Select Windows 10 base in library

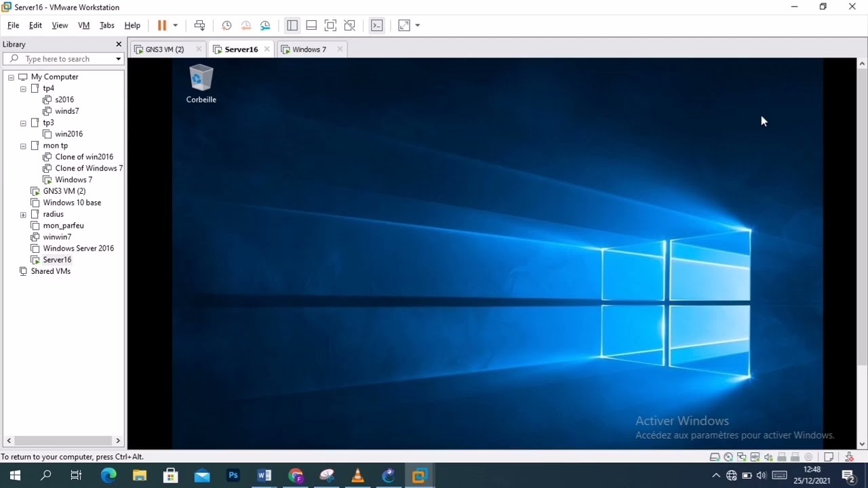tap(66, 203)
